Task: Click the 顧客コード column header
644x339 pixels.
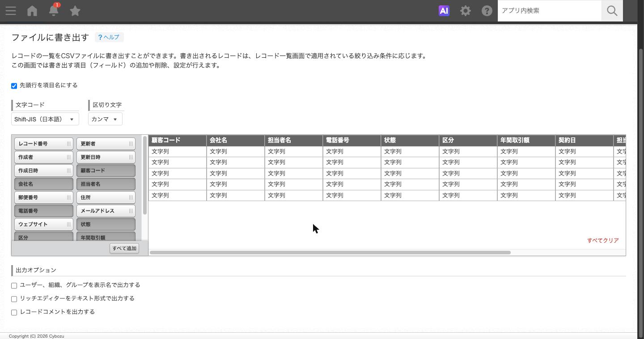Action: 178,140
